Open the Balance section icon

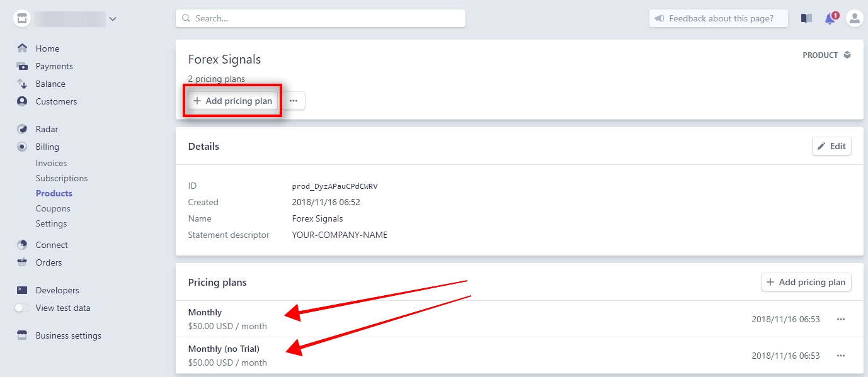22,84
